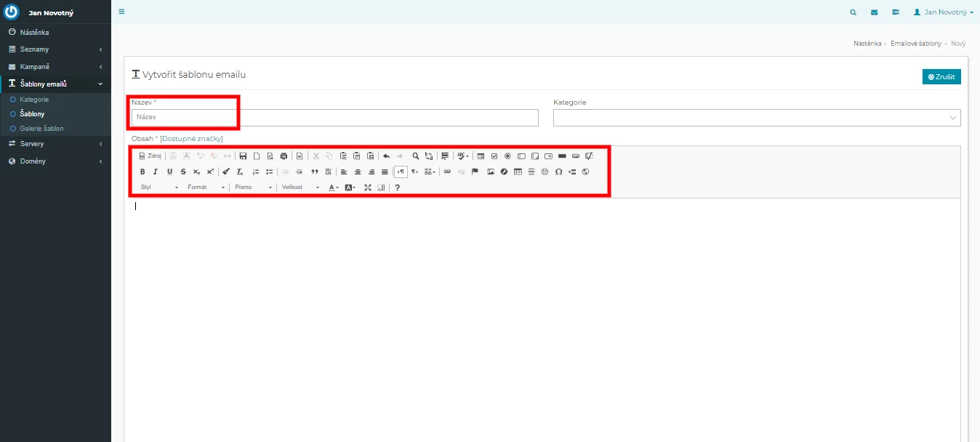
Task: Insert a table into the template content
Action: pyautogui.click(x=518, y=172)
